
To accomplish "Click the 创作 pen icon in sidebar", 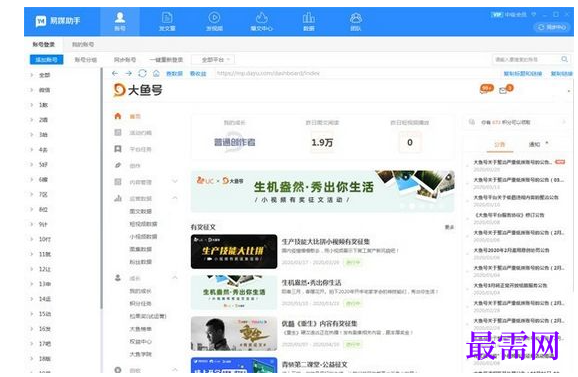I will pyautogui.click(x=118, y=165).
